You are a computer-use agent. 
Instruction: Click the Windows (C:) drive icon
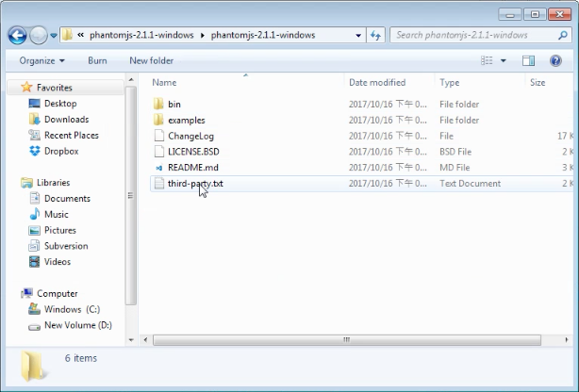[34, 309]
